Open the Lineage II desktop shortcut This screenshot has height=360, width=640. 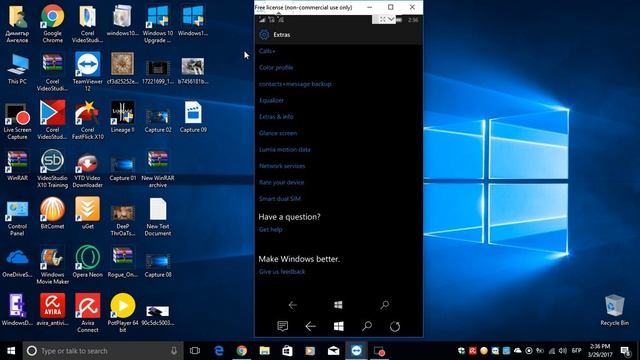[x=122, y=117]
